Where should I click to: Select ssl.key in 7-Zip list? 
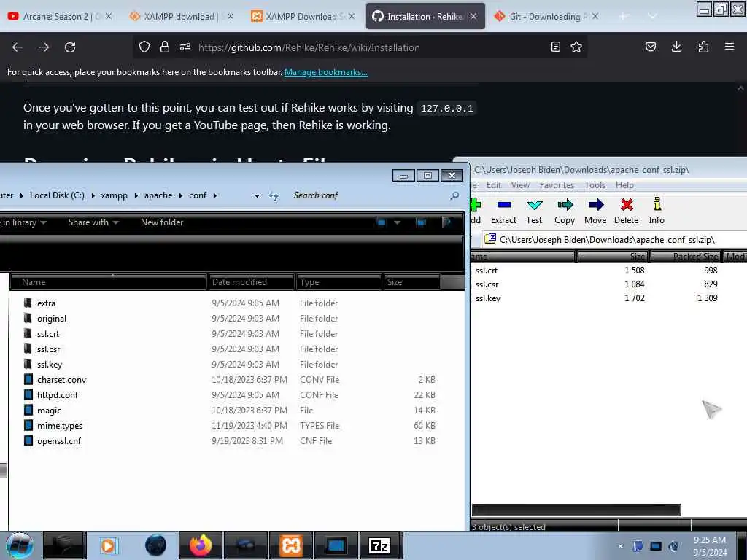click(x=488, y=298)
